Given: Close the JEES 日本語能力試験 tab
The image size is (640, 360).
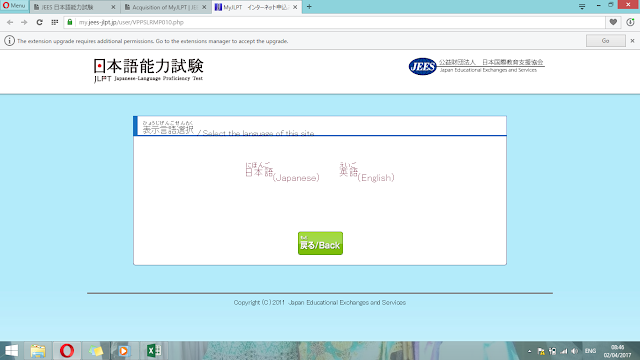Looking at the screenshot, I should [113, 7].
